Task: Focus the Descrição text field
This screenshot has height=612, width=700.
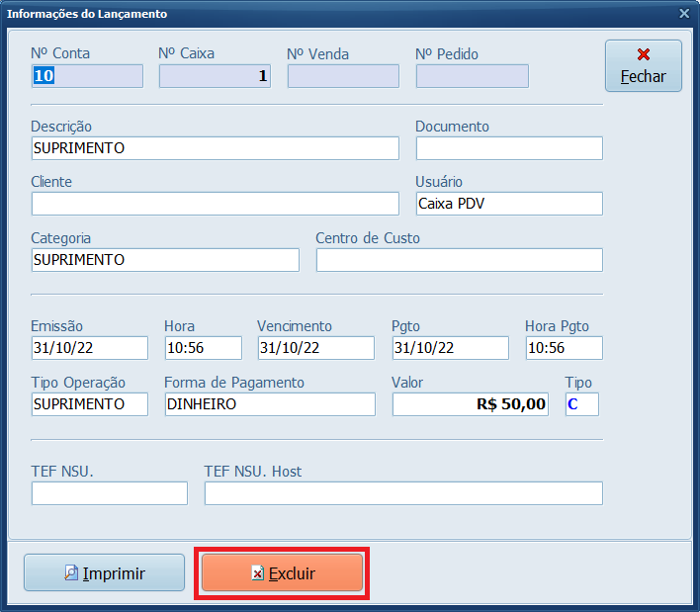Action: point(215,148)
